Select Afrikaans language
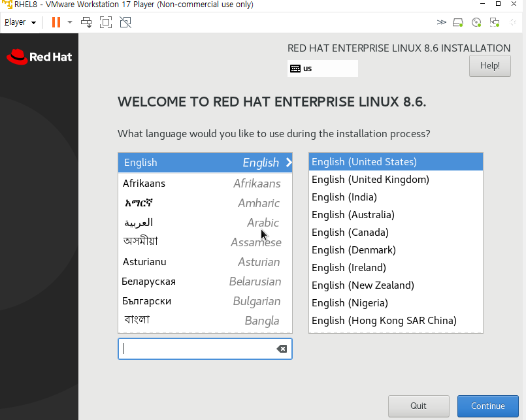526x420 pixels. (205, 184)
